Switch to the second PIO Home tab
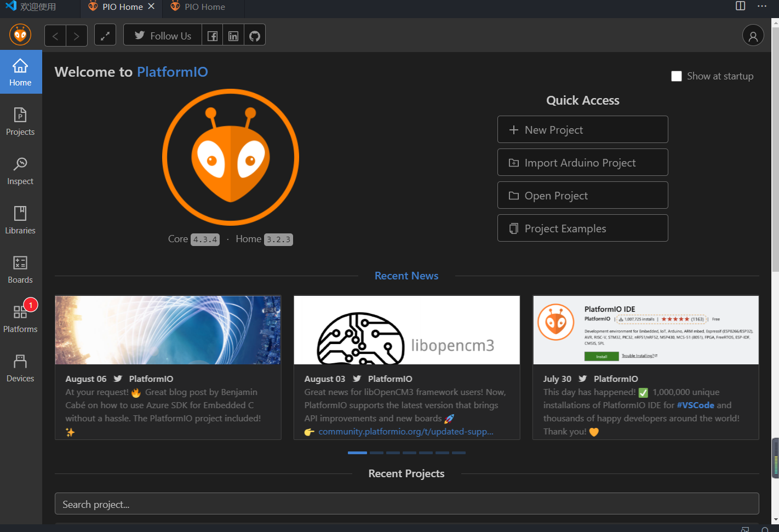779x532 pixels. (x=204, y=7)
